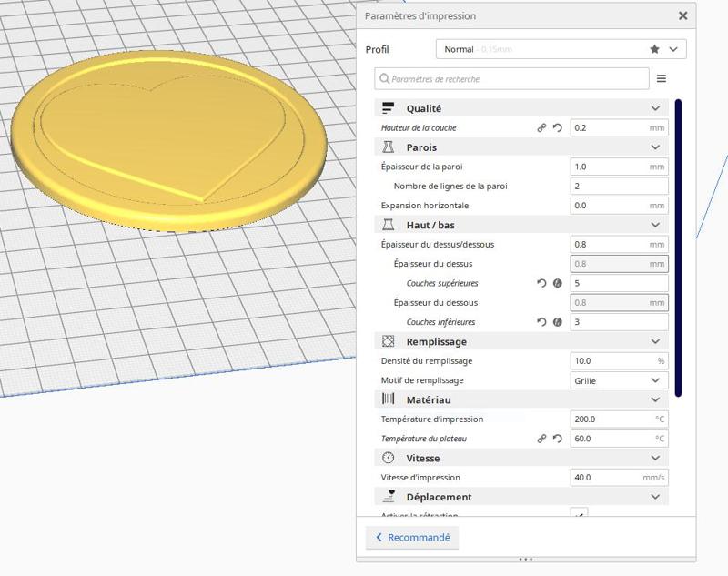Image resolution: width=728 pixels, height=576 pixels.
Task: Click the Haut / bas section icon
Action: [x=388, y=225]
